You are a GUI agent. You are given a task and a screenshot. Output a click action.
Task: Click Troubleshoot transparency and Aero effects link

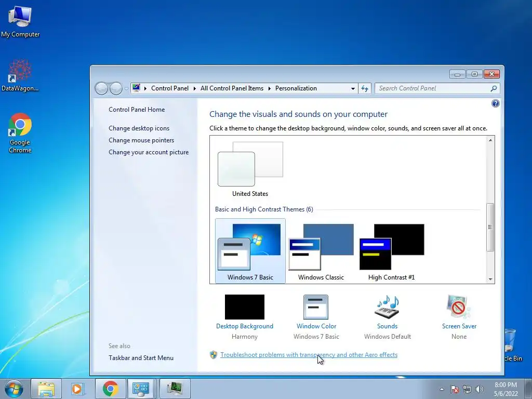309,355
